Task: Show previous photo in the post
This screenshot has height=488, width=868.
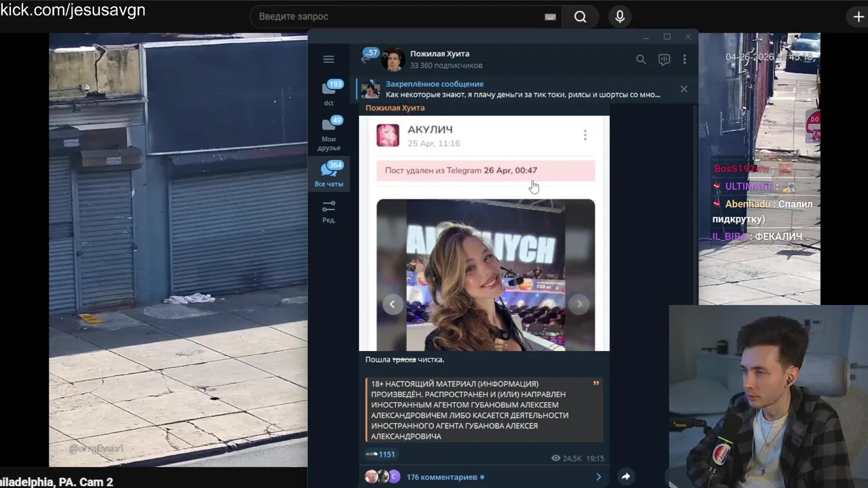Action: pyautogui.click(x=392, y=304)
